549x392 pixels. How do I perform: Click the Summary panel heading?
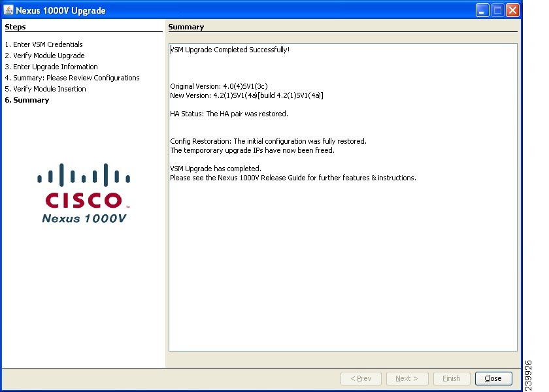click(x=186, y=27)
